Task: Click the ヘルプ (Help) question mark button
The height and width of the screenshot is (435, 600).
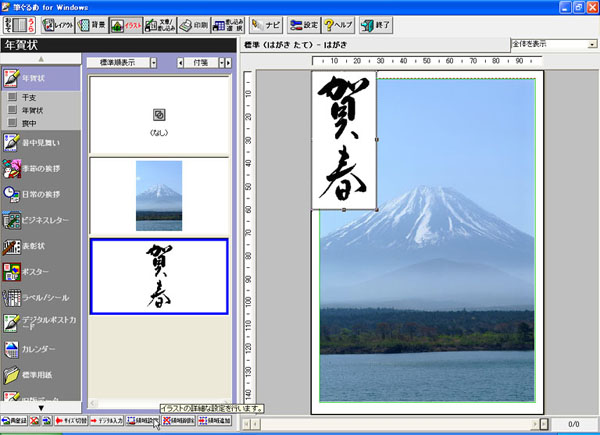Action: 340,23
